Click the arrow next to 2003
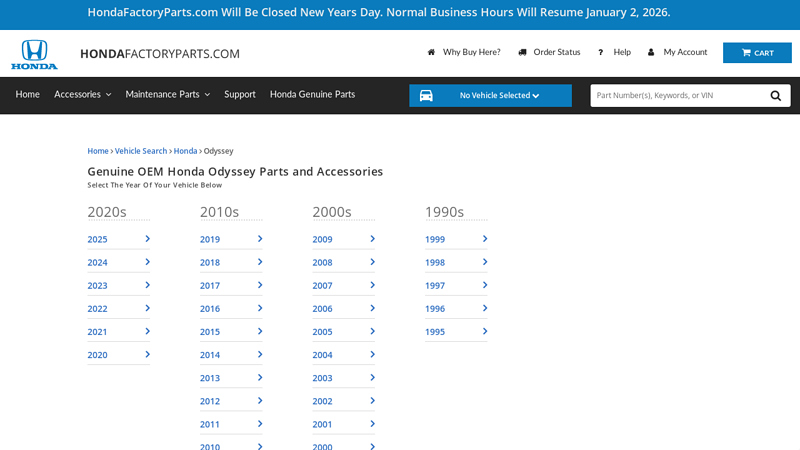800x450 pixels. [x=372, y=378]
